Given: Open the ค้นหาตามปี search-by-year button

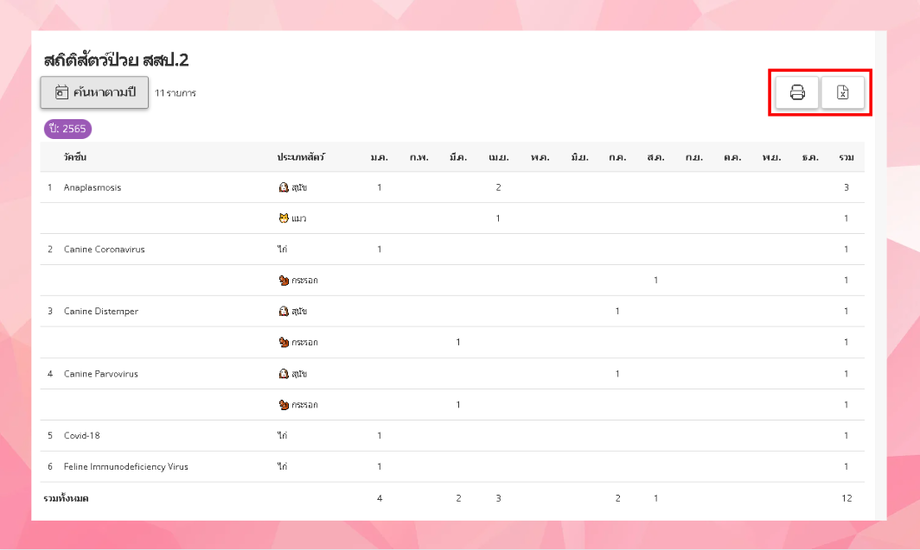Looking at the screenshot, I should (x=94, y=92).
